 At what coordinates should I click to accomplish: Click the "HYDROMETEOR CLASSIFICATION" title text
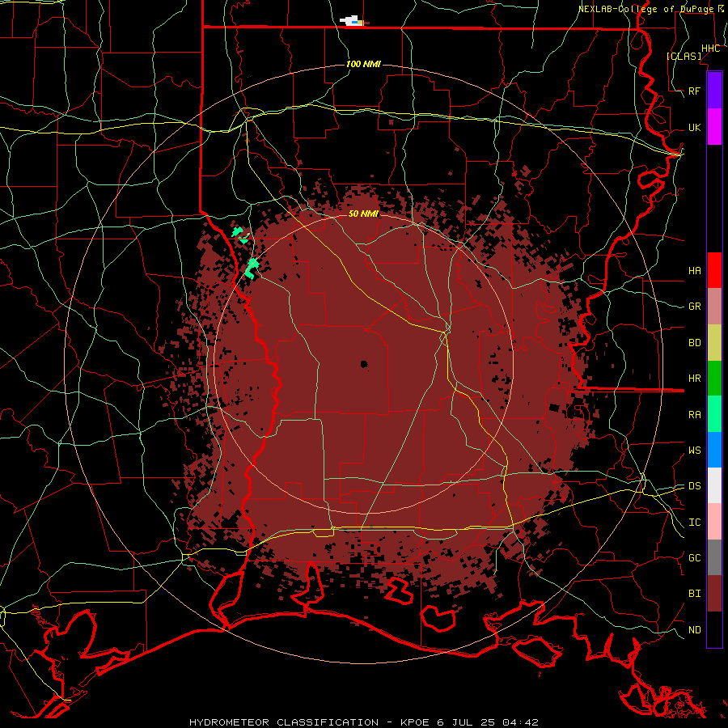coord(284,722)
